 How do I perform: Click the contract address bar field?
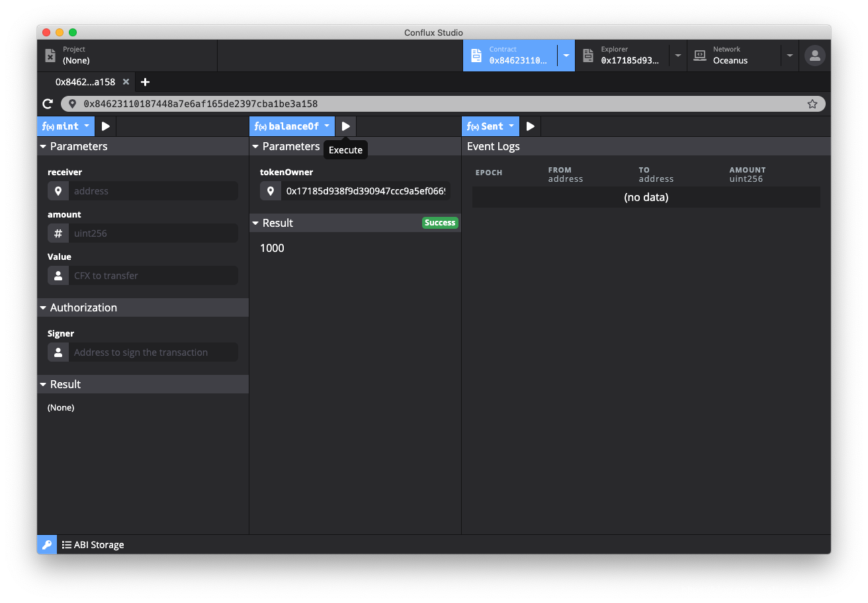click(443, 104)
